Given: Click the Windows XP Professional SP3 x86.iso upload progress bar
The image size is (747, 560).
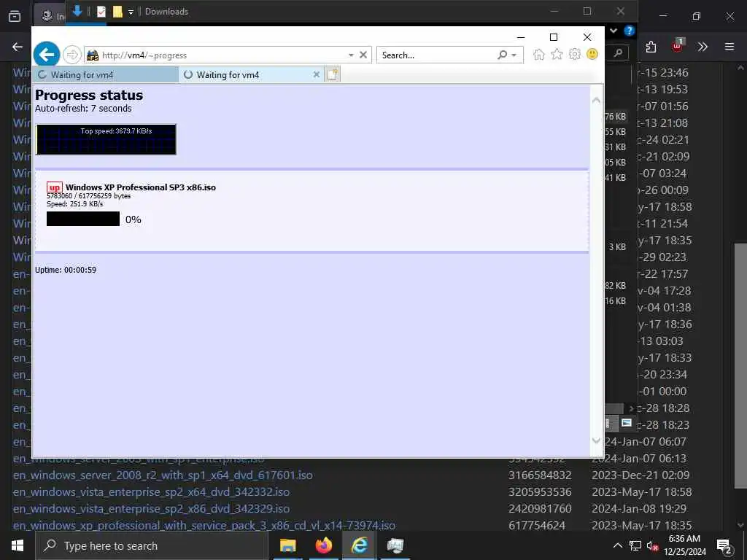Looking at the screenshot, I should pyautogui.click(x=83, y=219).
